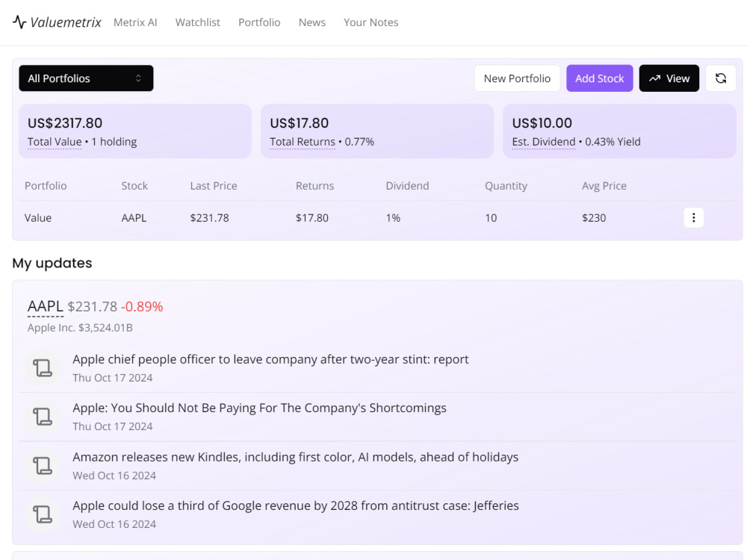Open article about Apple chief people officer

point(270,359)
